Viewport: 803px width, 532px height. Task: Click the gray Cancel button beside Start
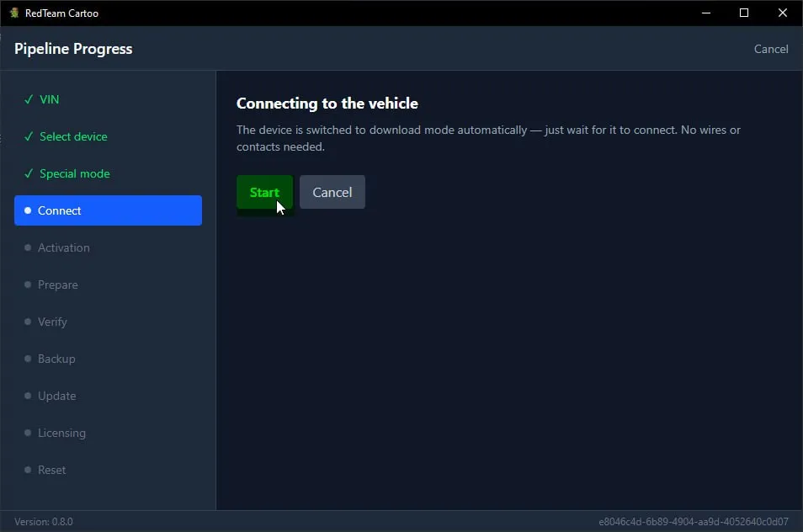[x=332, y=192]
